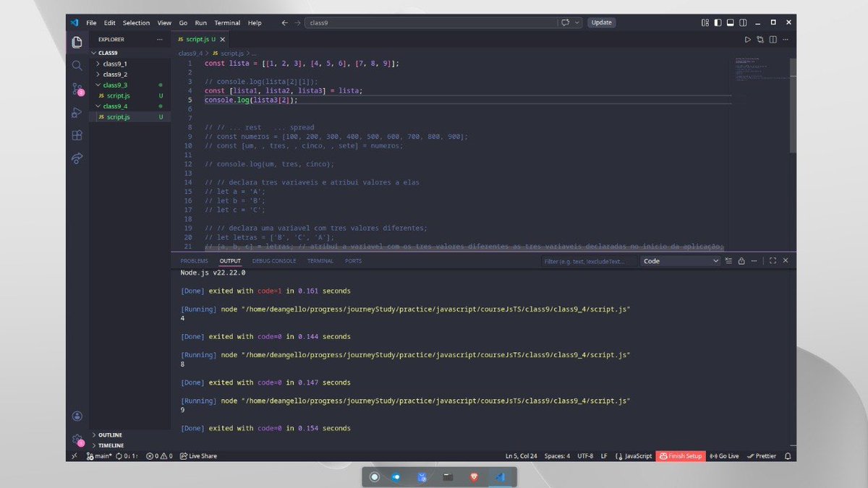Collapse the CLASS9 root folder
This screenshot has width=868, height=488.
pyautogui.click(x=129, y=53)
